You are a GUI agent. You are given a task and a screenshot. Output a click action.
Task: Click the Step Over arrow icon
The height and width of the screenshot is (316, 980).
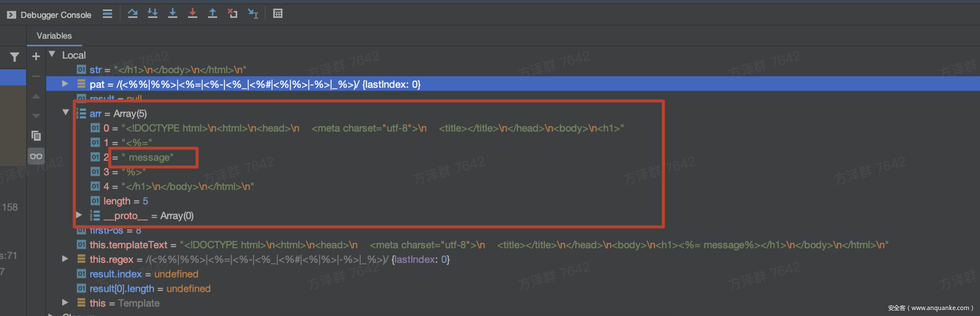click(133, 14)
